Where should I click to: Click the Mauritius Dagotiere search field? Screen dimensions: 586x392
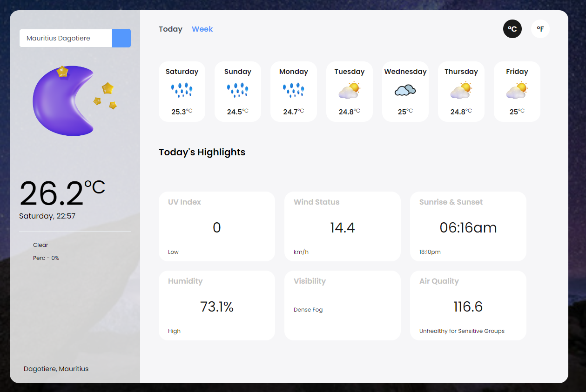(66, 38)
